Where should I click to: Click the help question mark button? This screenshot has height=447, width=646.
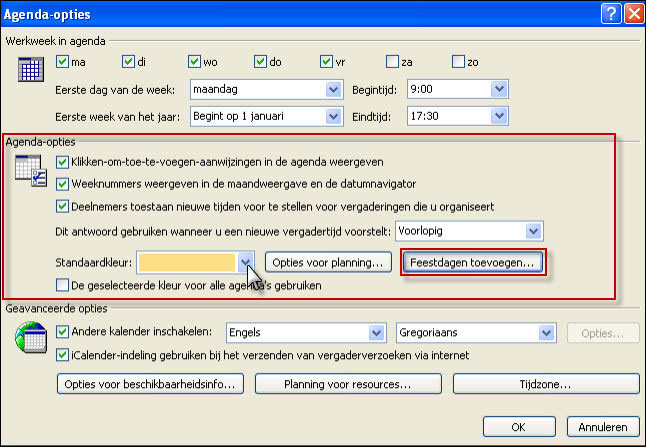point(611,14)
